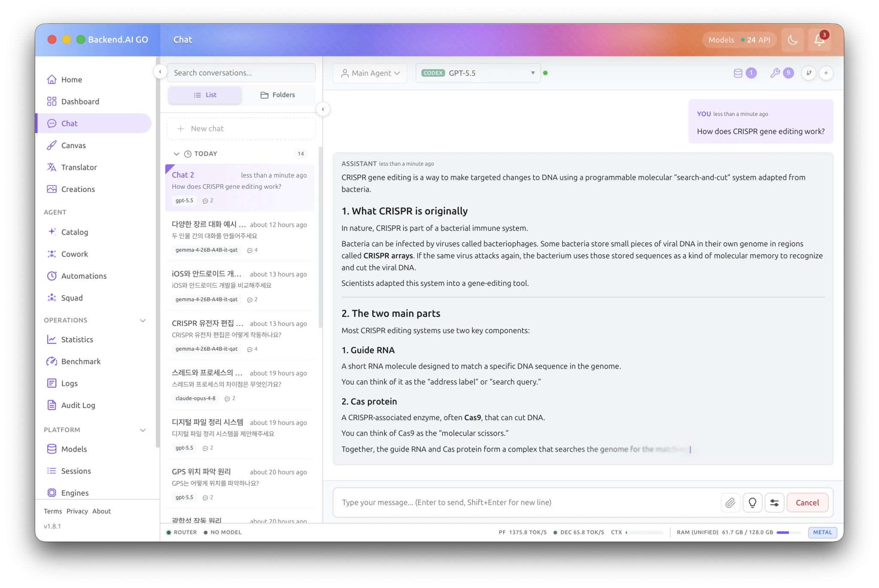The height and width of the screenshot is (588, 879).
Task: Collapse the PLATFORM section
Action: [x=143, y=430]
